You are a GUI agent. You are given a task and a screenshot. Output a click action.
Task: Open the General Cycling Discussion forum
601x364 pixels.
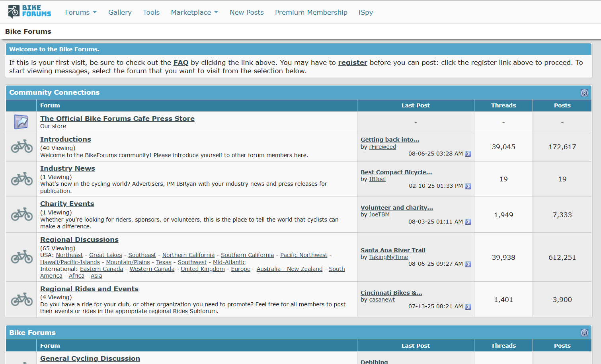point(90,358)
